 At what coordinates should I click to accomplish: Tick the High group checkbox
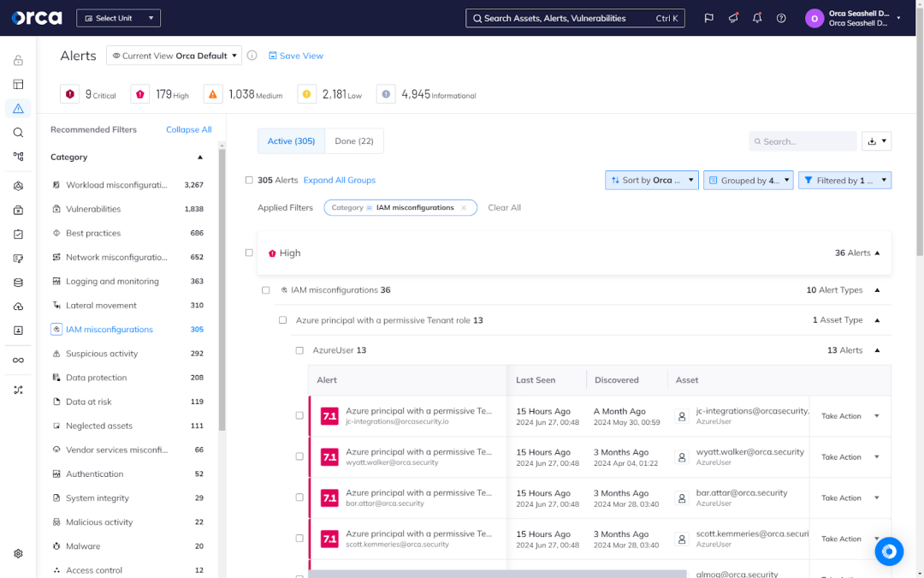tap(249, 253)
